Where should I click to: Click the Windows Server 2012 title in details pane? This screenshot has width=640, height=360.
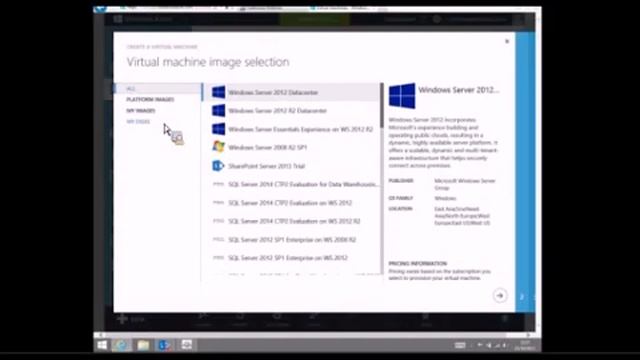click(x=458, y=90)
